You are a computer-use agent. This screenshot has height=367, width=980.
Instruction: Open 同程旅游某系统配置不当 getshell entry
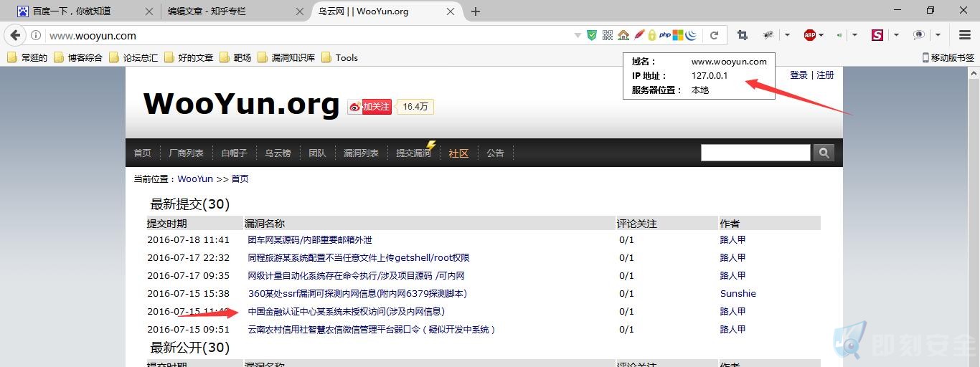click(x=359, y=257)
